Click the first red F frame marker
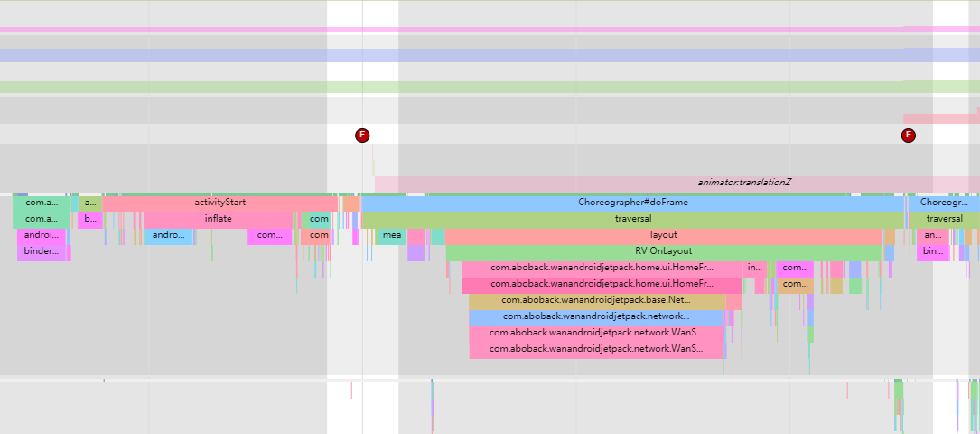 [362, 136]
